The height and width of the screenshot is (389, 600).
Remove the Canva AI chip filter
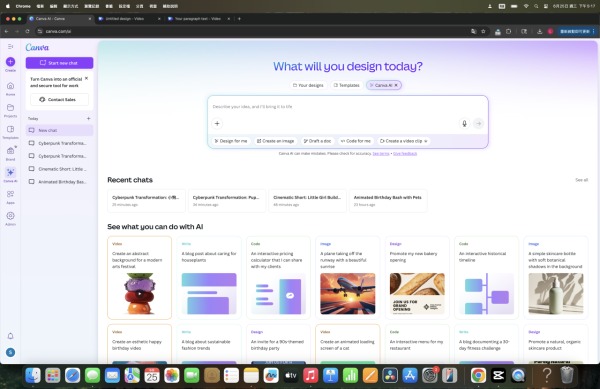(396, 85)
